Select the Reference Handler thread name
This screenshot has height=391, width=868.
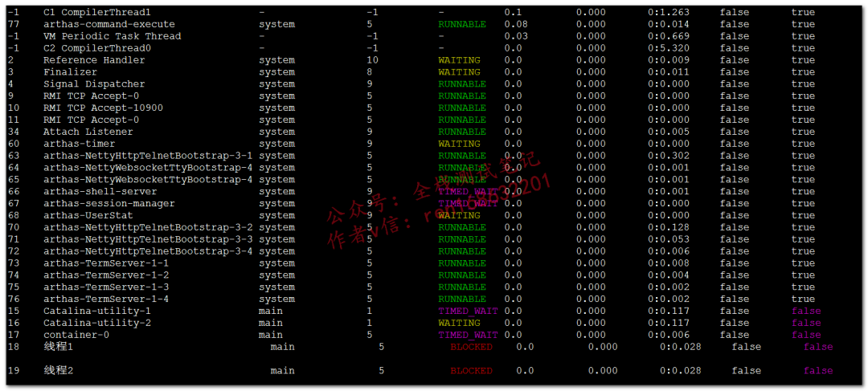(94, 60)
